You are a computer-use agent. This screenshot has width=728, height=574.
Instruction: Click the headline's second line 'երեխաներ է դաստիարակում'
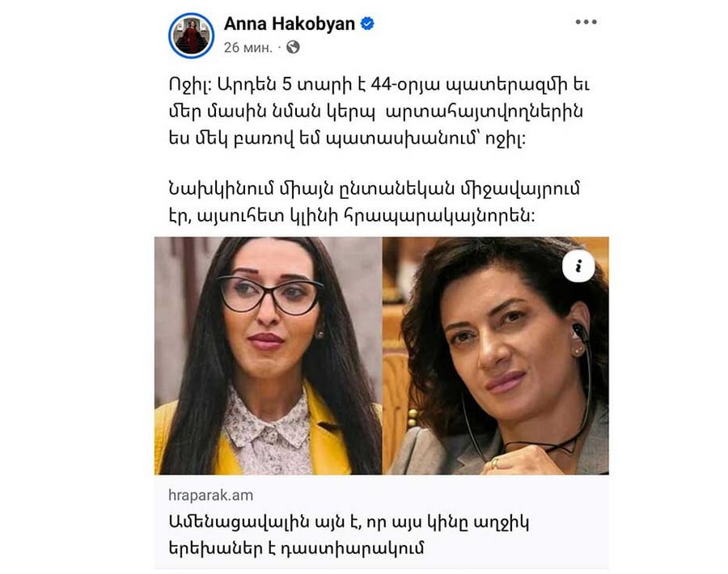[x=296, y=548]
